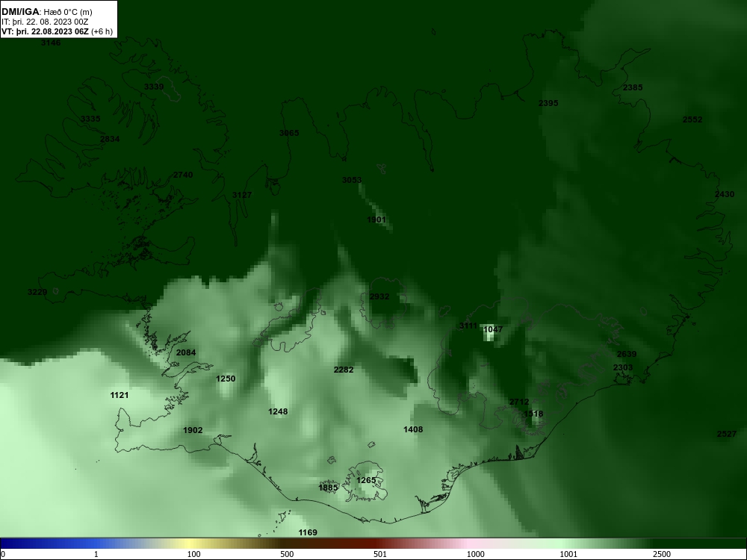747x560 pixels.
Task: Select the 1169 label near the south coast
Action: 308,532
